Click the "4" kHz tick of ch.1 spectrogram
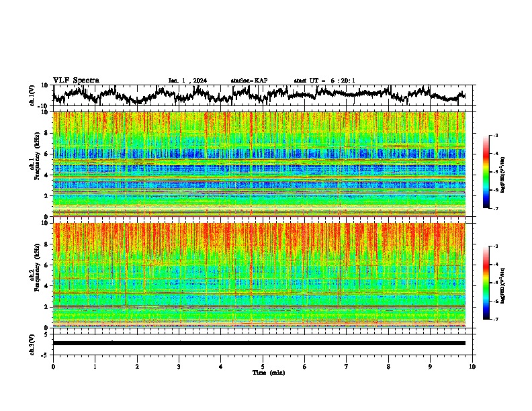 (46, 175)
